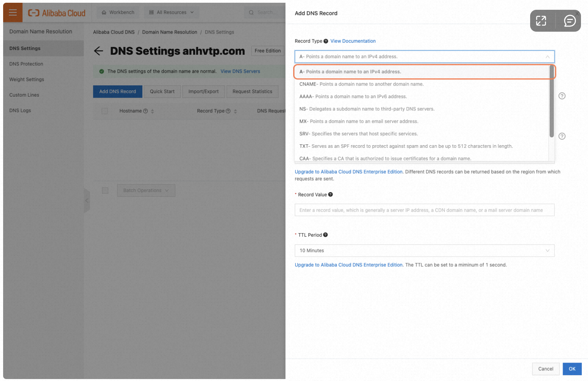
Task: Click the Record Type column help icon
Action: (x=228, y=111)
